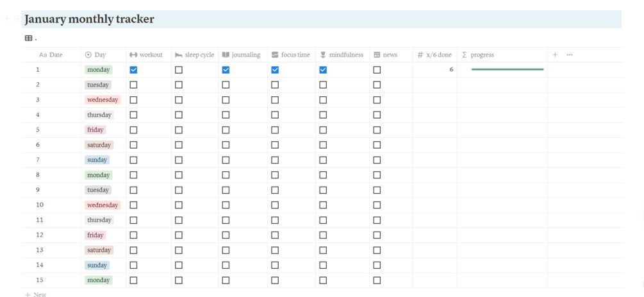Select date cell 11
The image size is (644, 297).
click(x=51, y=220)
